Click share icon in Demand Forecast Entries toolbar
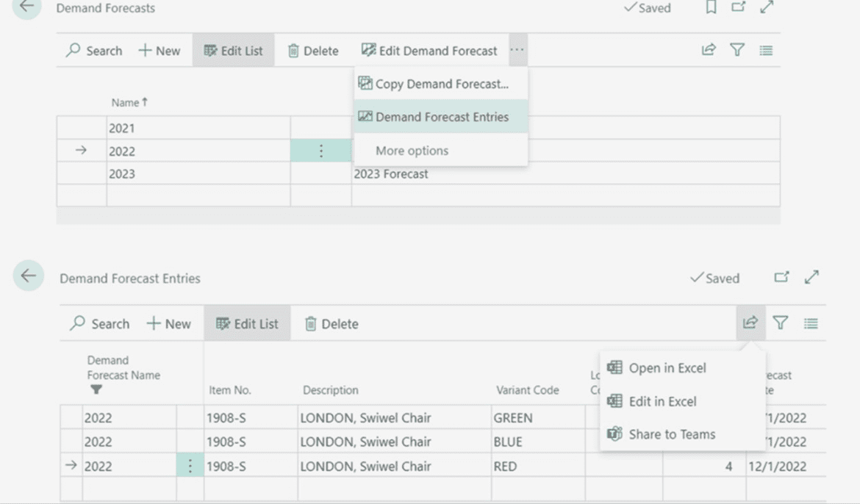Viewport: 860px width, 504px height. [x=750, y=323]
